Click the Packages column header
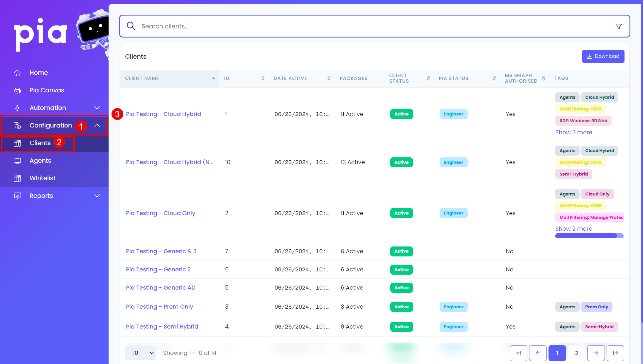The height and width of the screenshot is (364, 643). pos(353,78)
